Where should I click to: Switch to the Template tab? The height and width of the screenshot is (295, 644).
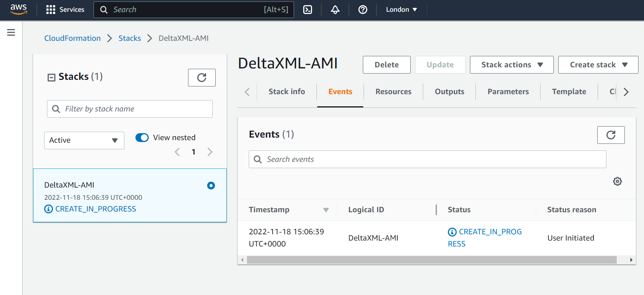click(569, 92)
